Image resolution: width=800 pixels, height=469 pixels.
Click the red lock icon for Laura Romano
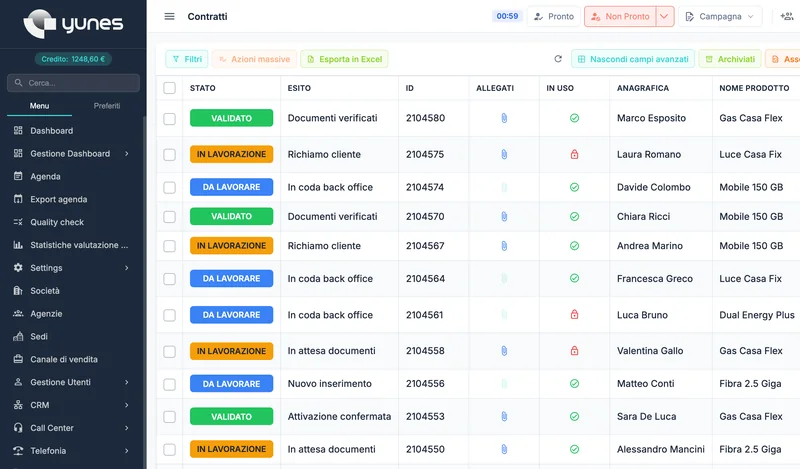574,154
